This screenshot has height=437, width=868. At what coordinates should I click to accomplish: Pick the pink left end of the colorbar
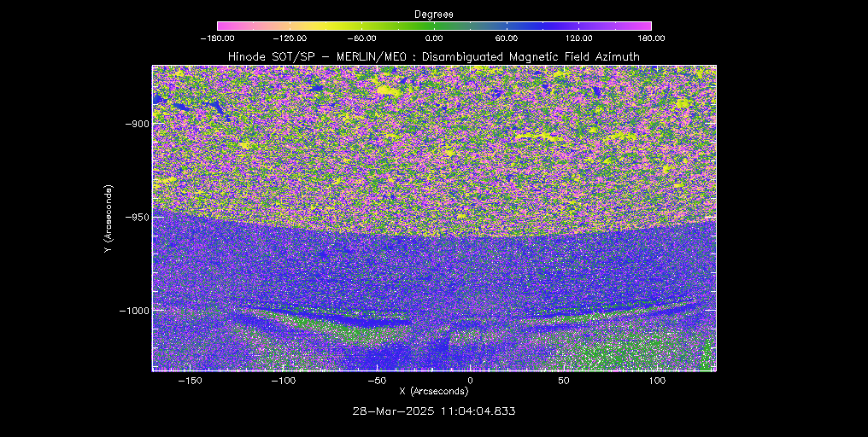point(224,26)
